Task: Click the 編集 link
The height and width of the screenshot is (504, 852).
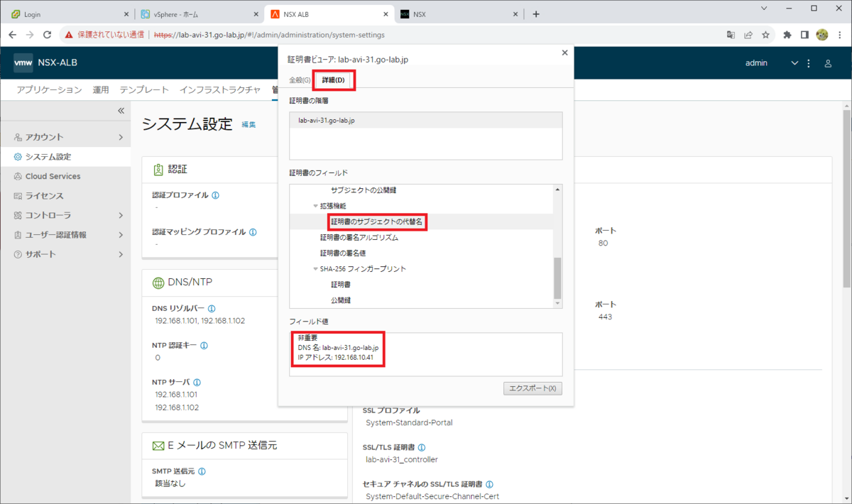Action: tap(248, 125)
